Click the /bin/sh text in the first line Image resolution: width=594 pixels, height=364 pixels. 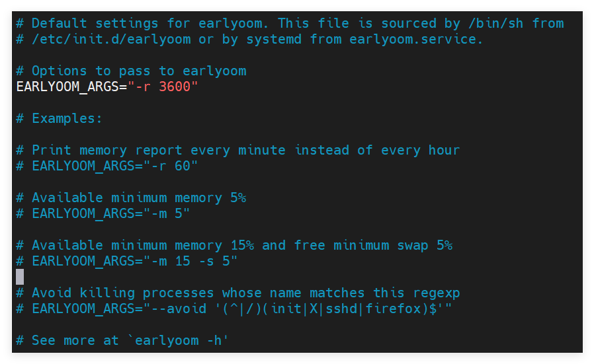496,24
